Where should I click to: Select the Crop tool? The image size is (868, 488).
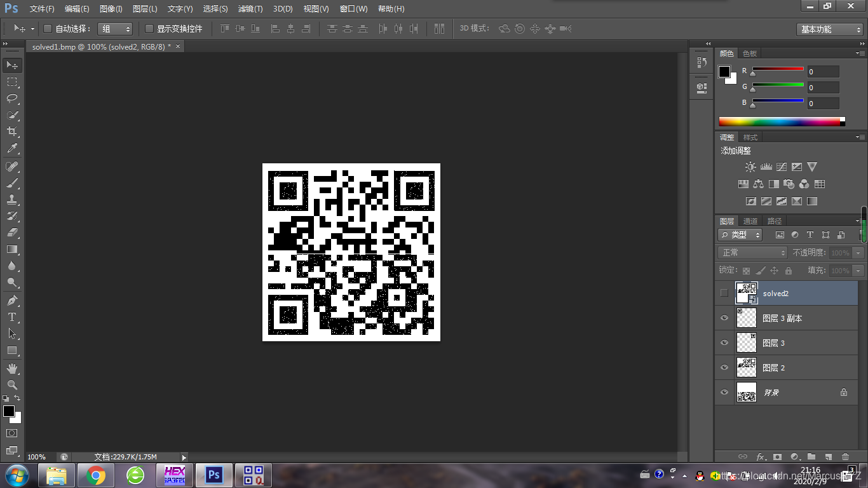point(12,132)
